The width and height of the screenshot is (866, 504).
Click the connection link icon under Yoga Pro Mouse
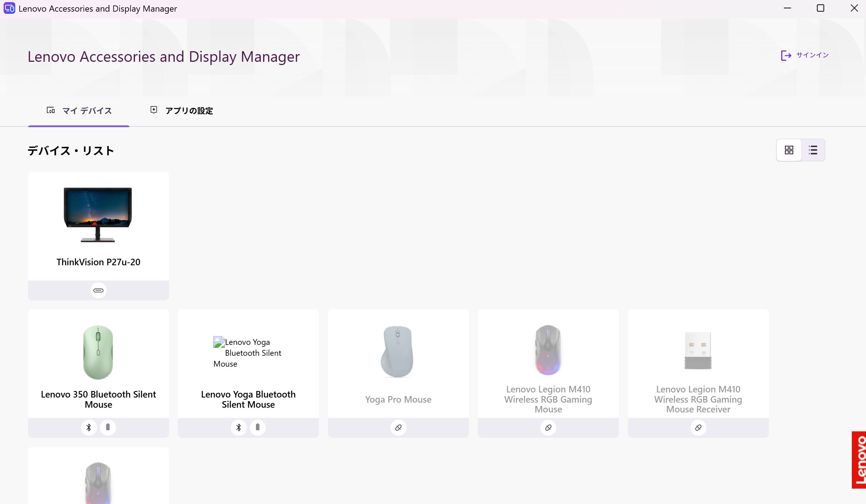click(398, 427)
